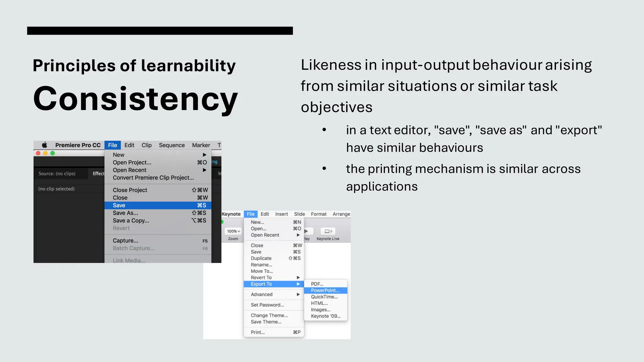Click the green zoom dot in Premiere
Viewport: 644px width, 362px height.
click(x=53, y=153)
